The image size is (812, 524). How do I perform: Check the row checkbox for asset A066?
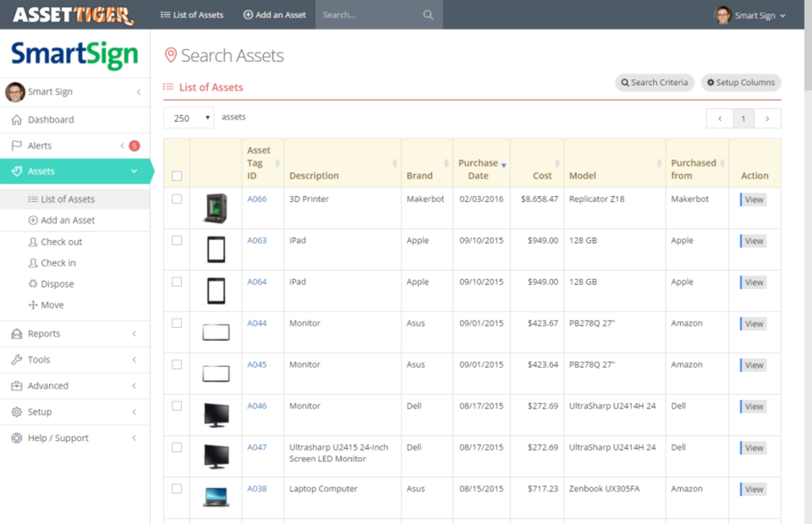point(176,199)
